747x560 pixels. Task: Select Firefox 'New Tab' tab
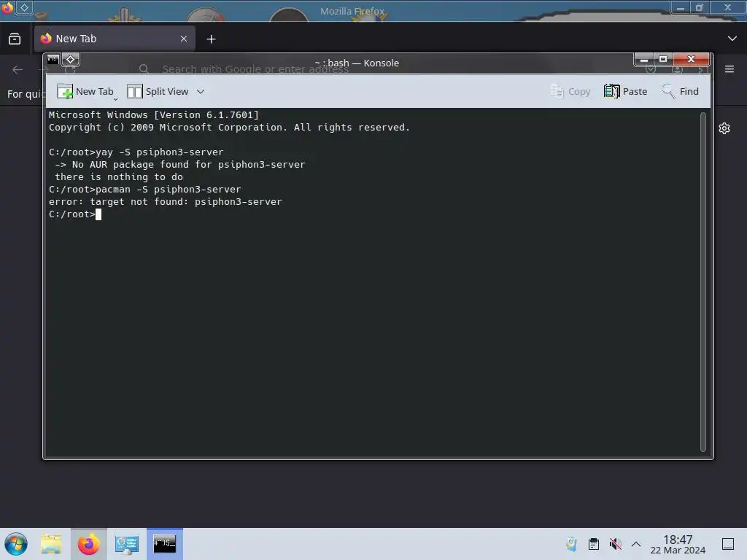(115, 39)
